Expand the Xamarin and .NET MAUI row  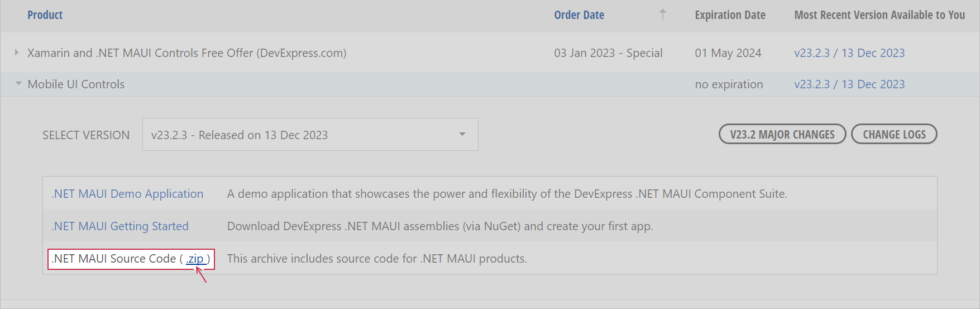[17, 53]
